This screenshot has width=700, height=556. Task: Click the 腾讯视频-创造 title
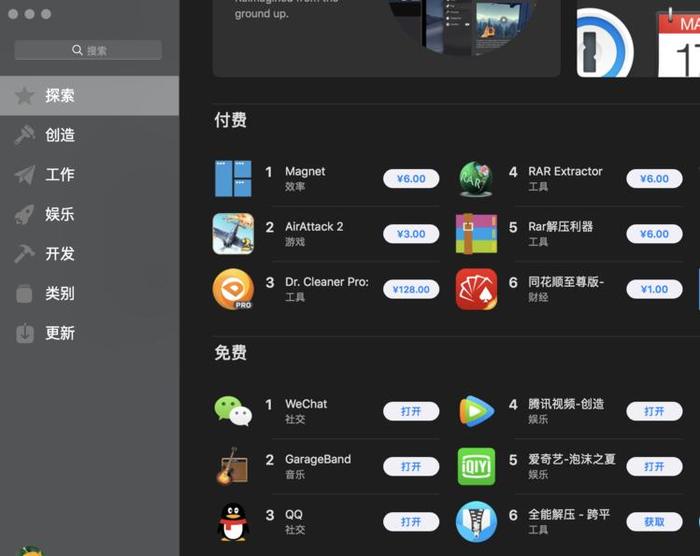tap(566, 404)
